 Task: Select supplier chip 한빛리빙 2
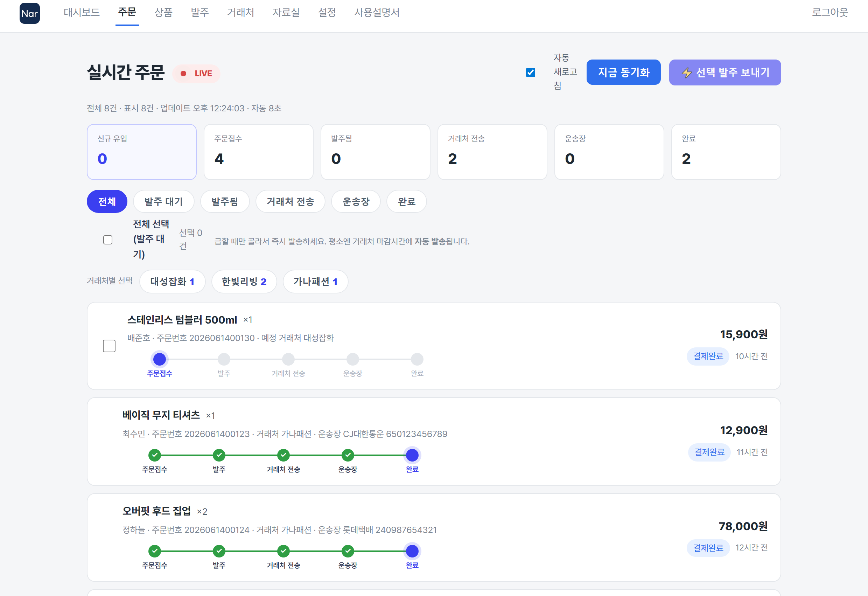coord(244,282)
